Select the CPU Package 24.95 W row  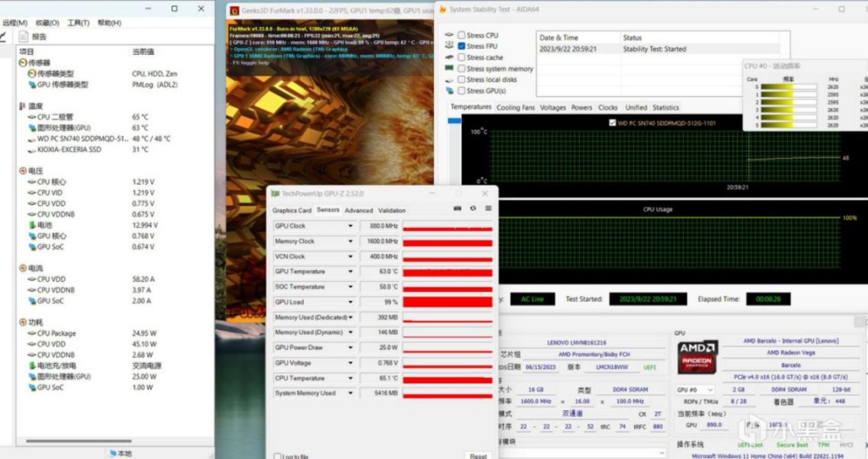click(91, 333)
